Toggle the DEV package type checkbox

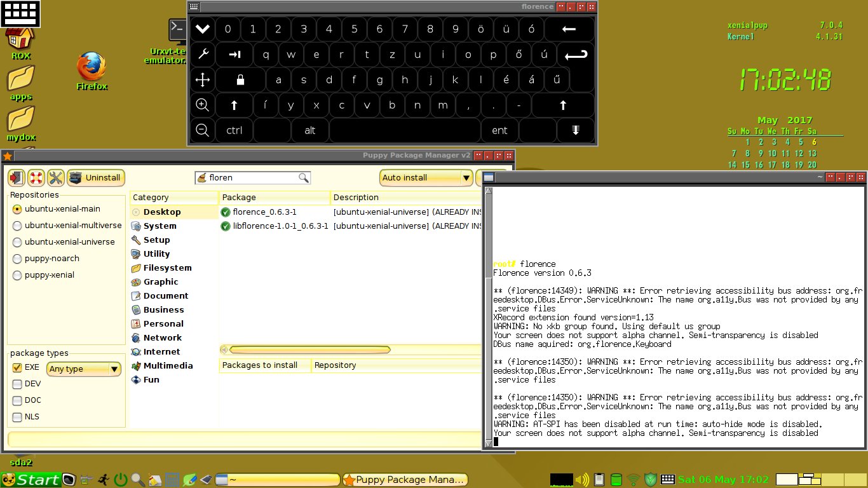click(17, 384)
